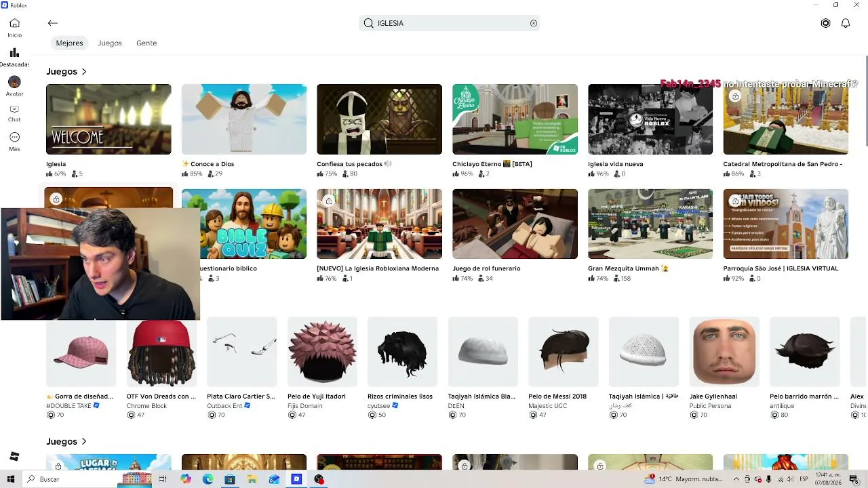Open the Conoce a Dios game thumbnail
Image resolution: width=868 pixels, height=488 pixels.
click(x=244, y=119)
